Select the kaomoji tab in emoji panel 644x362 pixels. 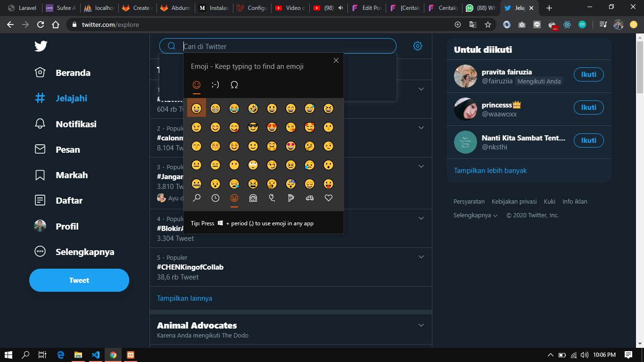tap(215, 85)
